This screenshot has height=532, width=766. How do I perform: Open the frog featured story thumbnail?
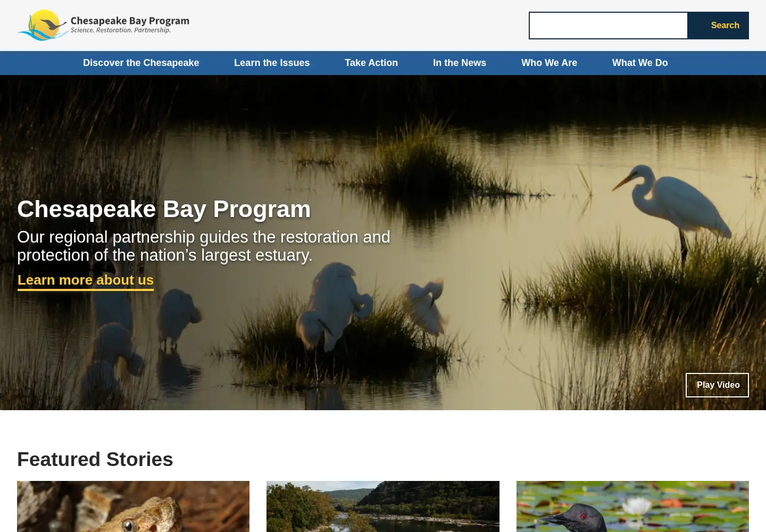133,506
